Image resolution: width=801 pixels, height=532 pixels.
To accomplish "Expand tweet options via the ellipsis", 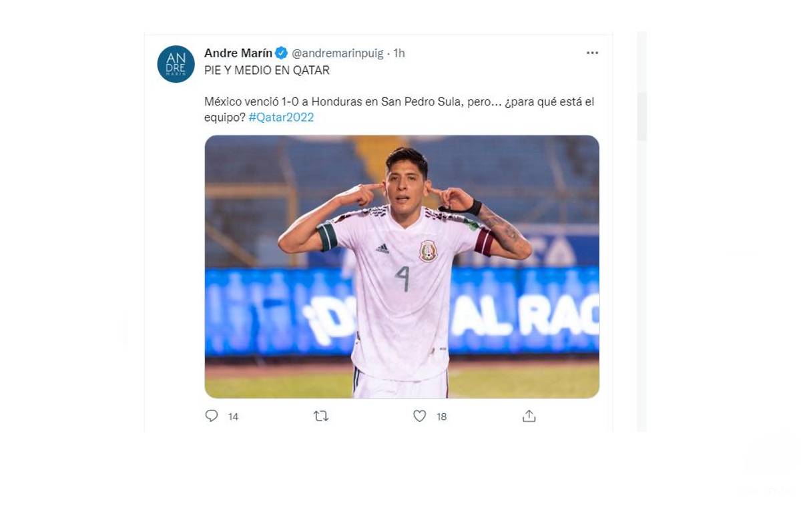I will pos(592,52).
